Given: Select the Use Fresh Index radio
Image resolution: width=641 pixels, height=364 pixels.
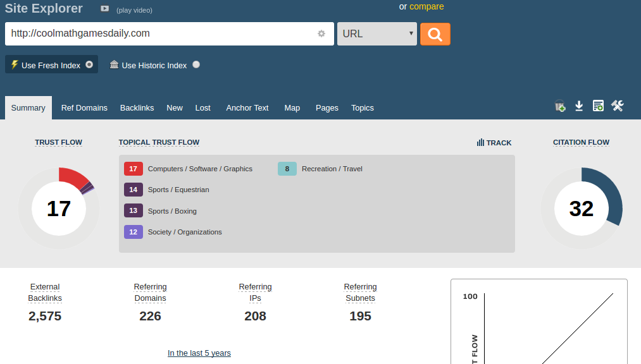Looking at the screenshot, I should click(89, 64).
